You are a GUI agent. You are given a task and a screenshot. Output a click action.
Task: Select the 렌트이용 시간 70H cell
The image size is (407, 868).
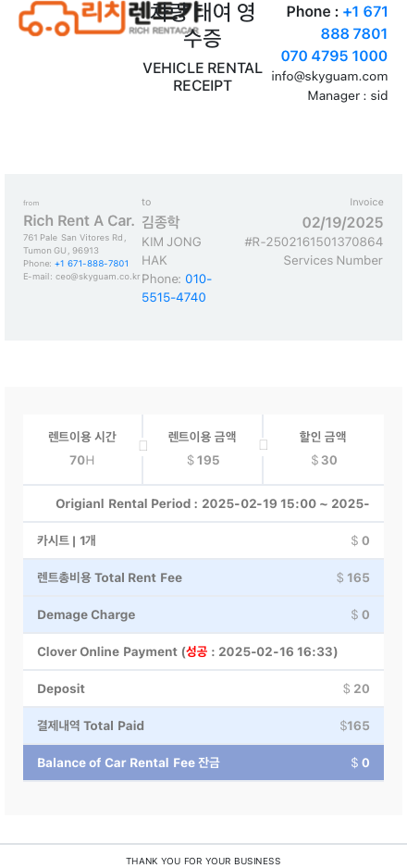pyautogui.click(x=82, y=449)
